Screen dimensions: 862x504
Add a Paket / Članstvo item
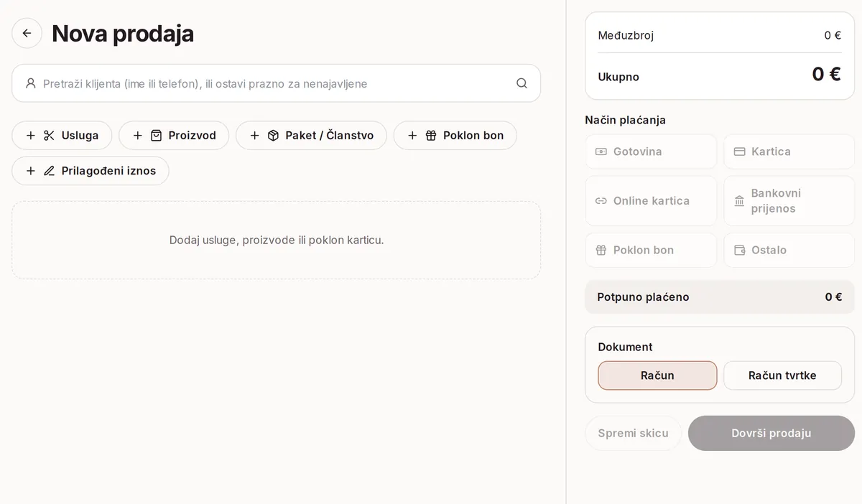tap(311, 135)
